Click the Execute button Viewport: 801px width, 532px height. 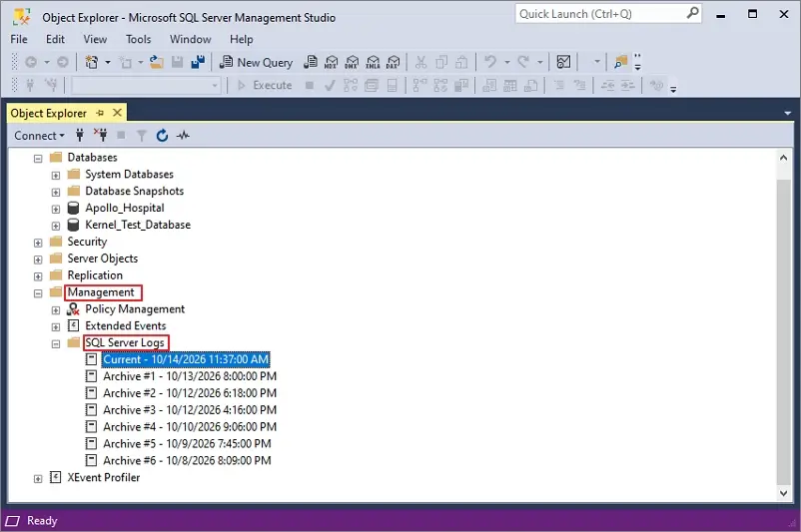[265, 85]
